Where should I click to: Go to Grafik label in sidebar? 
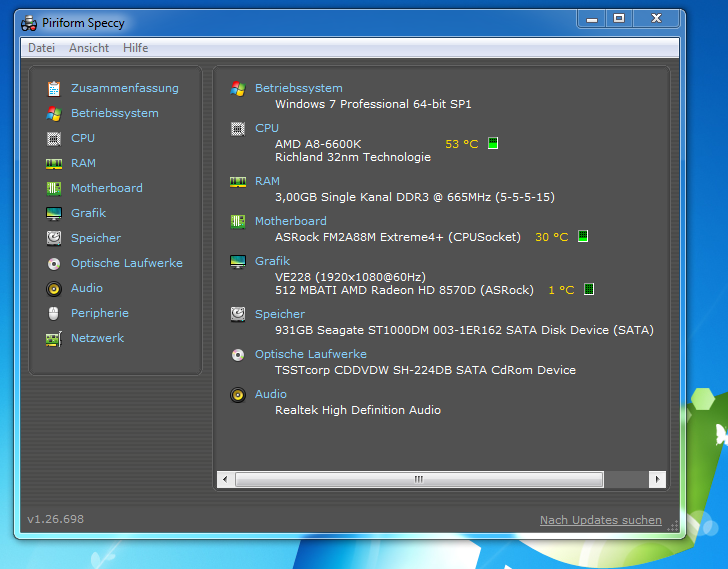(x=88, y=213)
